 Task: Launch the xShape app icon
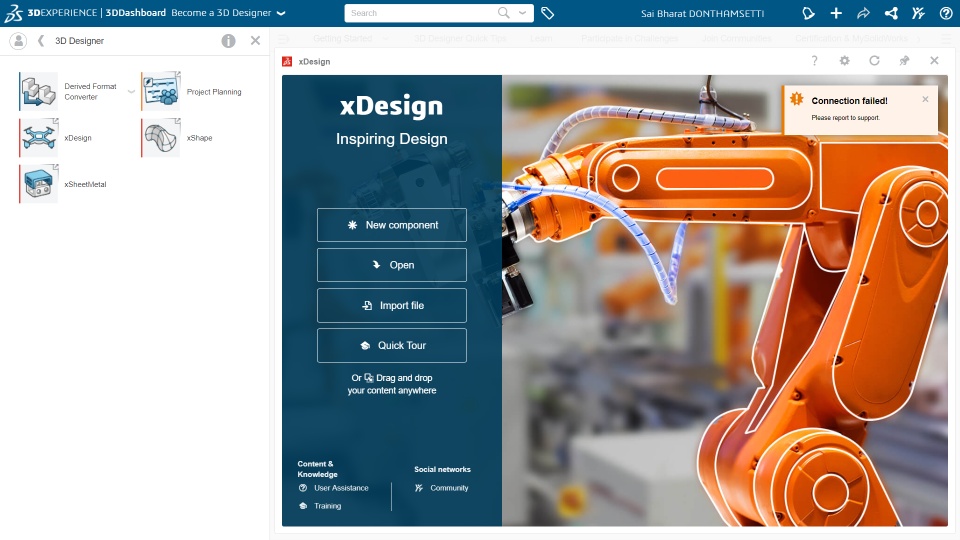(x=161, y=138)
